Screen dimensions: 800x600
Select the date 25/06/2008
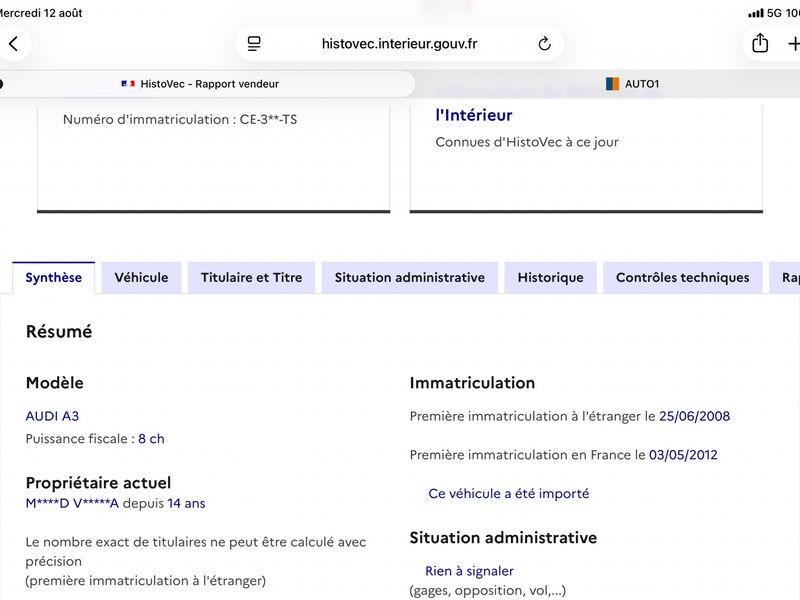click(x=694, y=416)
